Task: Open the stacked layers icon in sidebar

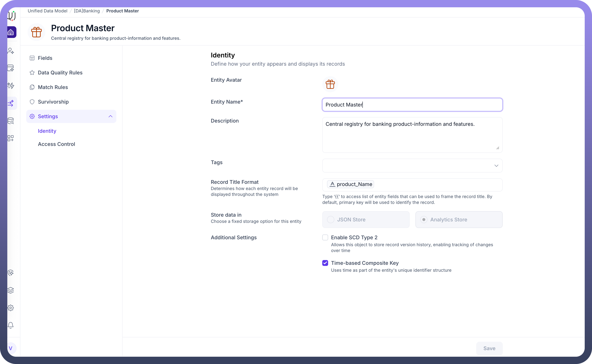Action: pyautogui.click(x=11, y=290)
